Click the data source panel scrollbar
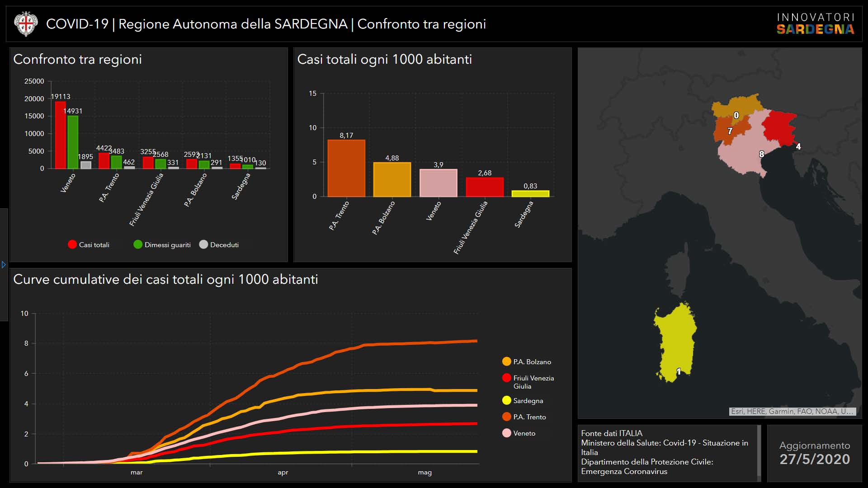Image resolution: width=868 pixels, height=488 pixels. point(759,453)
